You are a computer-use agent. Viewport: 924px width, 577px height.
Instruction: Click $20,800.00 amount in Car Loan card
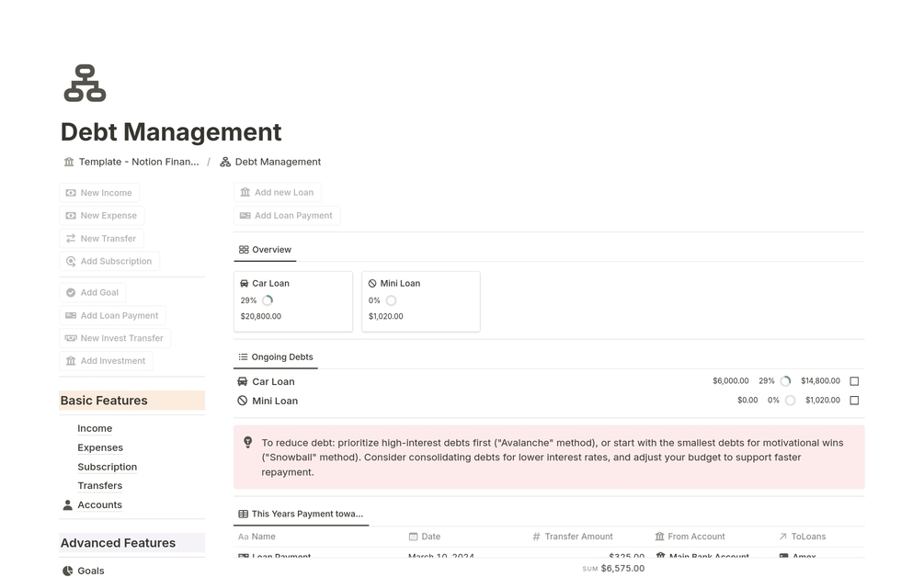click(261, 316)
